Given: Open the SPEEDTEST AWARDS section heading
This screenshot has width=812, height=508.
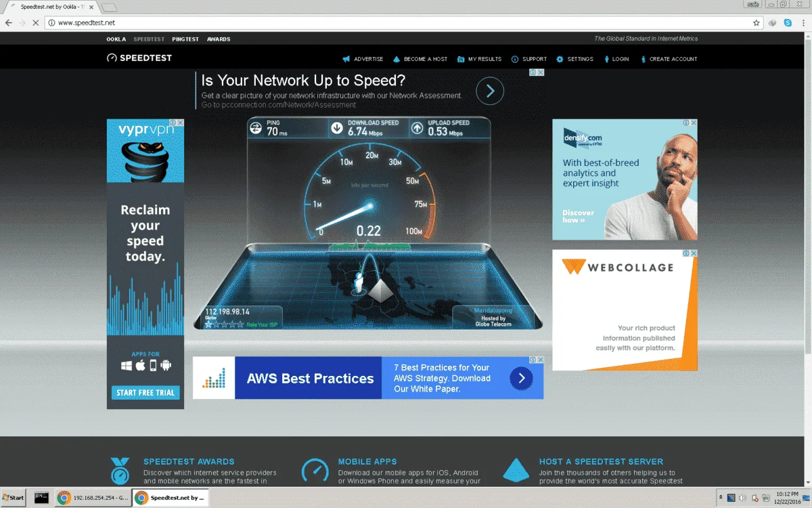Looking at the screenshot, I should [189, 461].
